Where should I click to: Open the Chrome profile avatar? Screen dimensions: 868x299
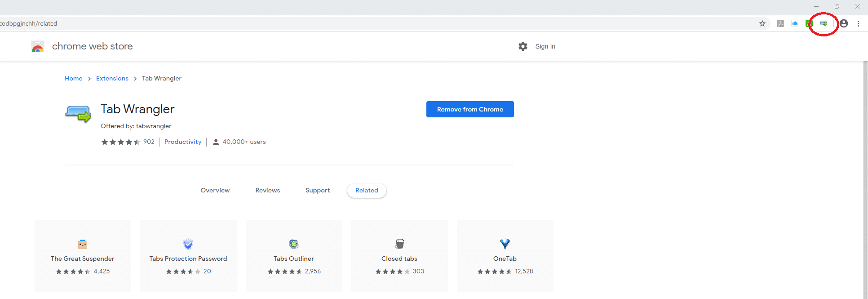pos(844,23)
